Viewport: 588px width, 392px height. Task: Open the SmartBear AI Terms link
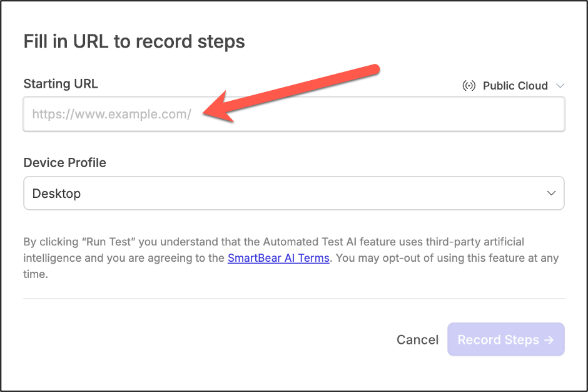(278, 258)
